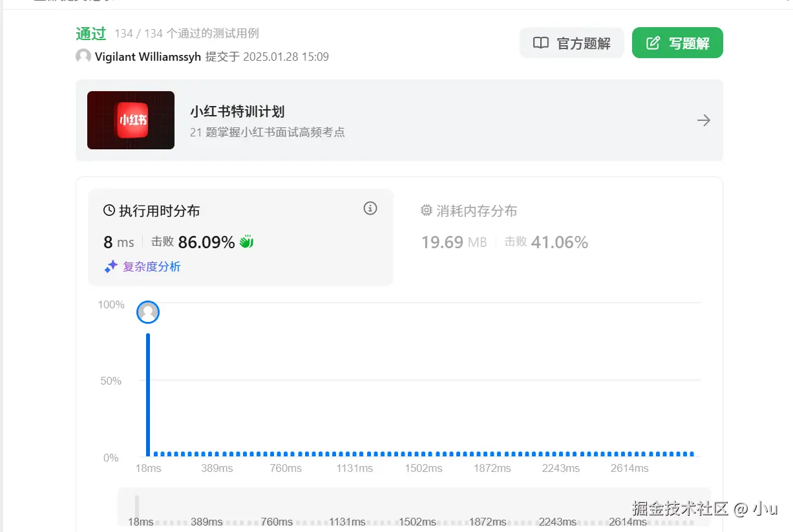Click the 8 ms runtime value

tap(119, 242)
